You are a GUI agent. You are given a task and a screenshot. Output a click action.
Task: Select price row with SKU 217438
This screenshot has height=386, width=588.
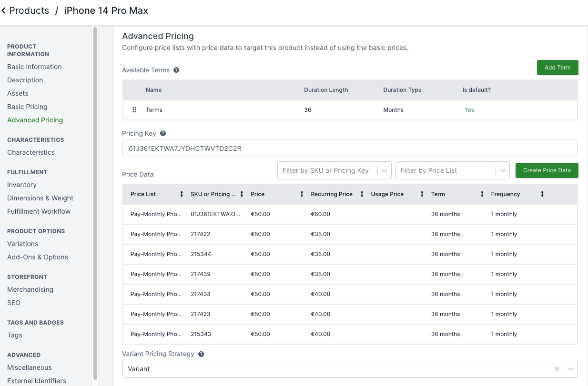(350, 294)
